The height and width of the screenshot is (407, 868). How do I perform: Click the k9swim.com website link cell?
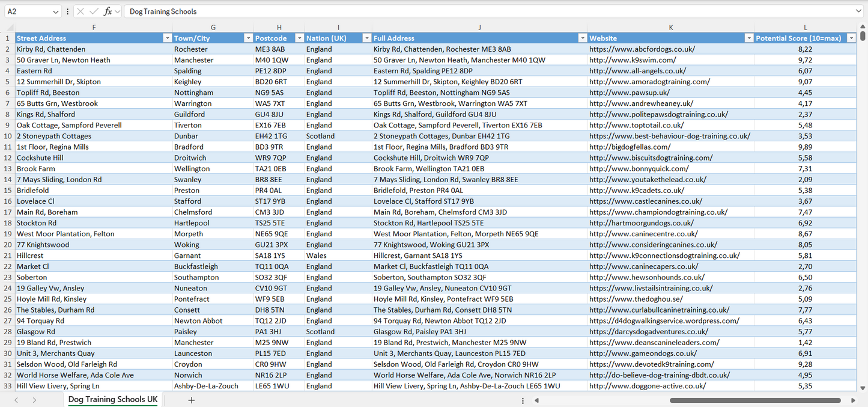pos(633,60)
